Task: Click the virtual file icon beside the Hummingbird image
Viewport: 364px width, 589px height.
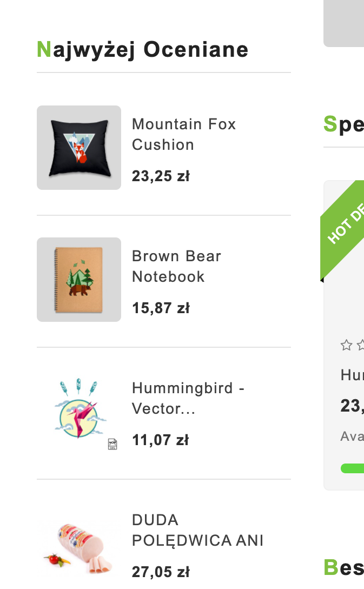Action: coord(112,444)
